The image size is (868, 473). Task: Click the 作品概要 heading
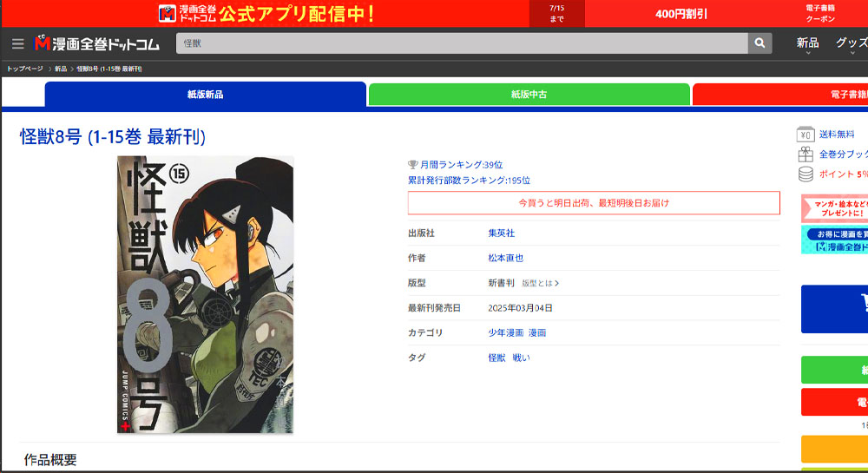(x=50, y=460)
